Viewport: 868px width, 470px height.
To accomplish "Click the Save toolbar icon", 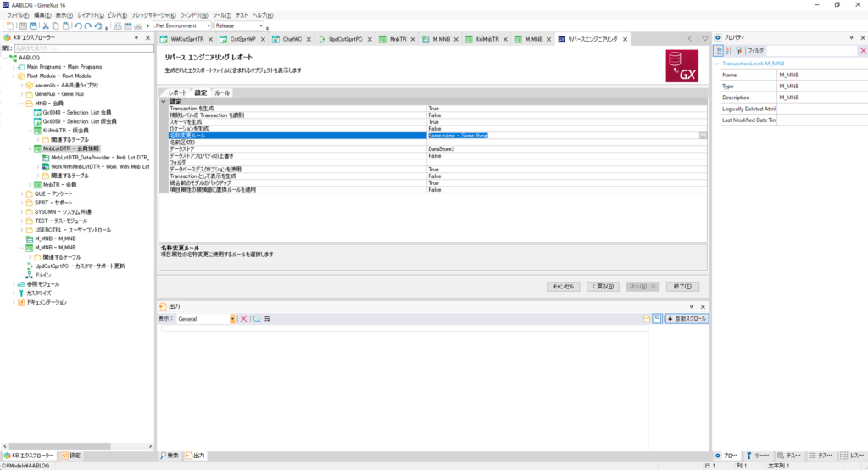I will point(23,26).
